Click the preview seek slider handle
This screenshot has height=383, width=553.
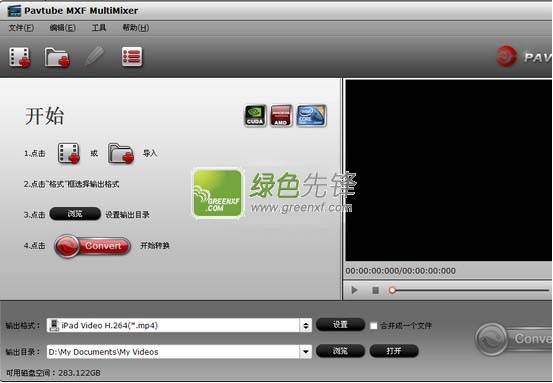(x=392, y=290)
